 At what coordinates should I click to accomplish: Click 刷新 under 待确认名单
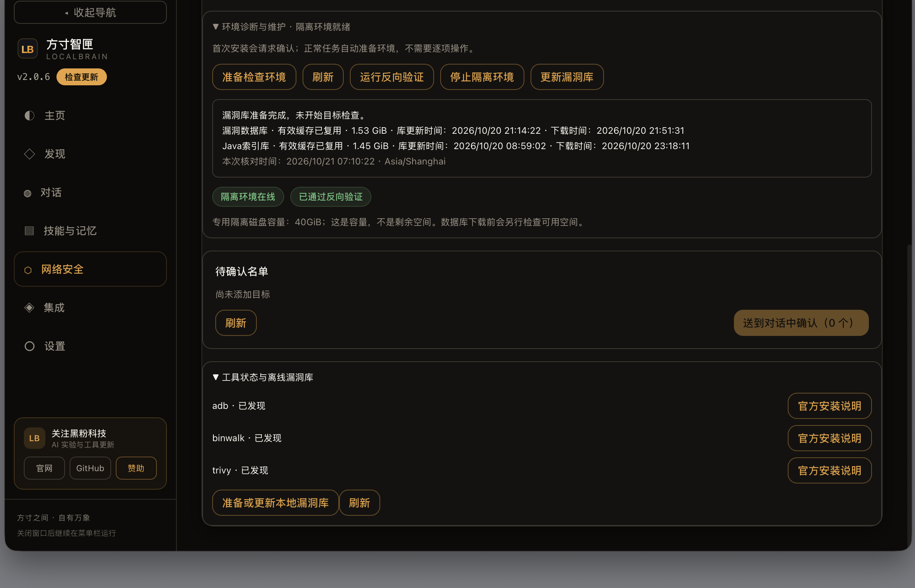coord(236,323)
